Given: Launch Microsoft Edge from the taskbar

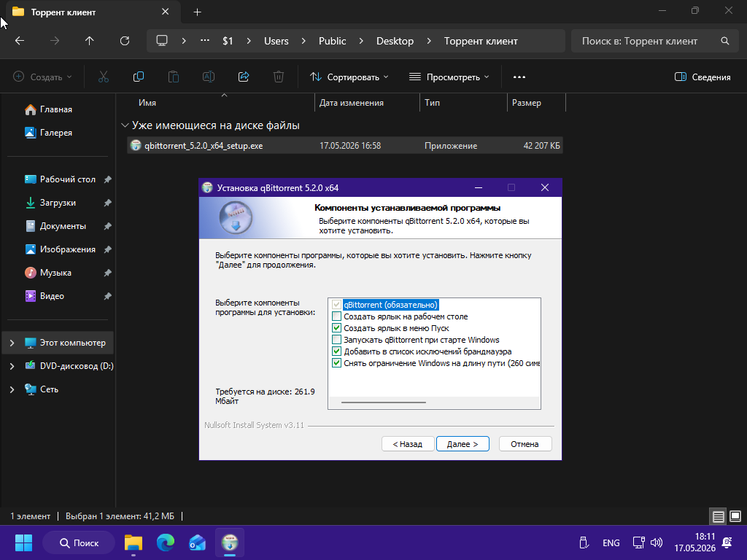Looking at the screenshot, I should point(166,542).
